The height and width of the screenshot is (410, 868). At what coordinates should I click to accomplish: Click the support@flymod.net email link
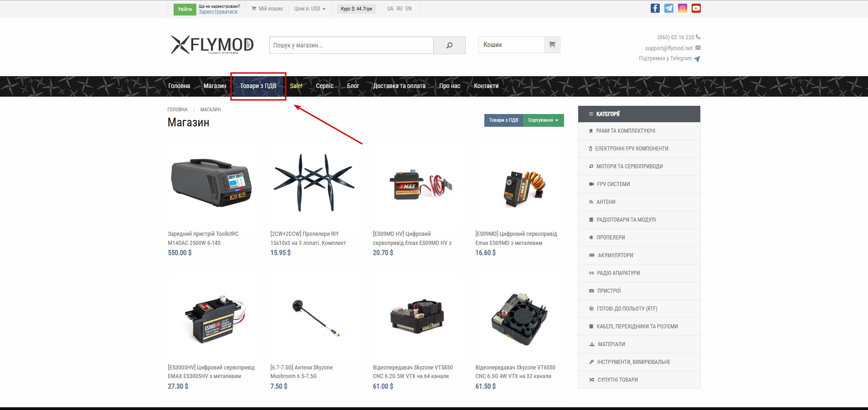668,48
